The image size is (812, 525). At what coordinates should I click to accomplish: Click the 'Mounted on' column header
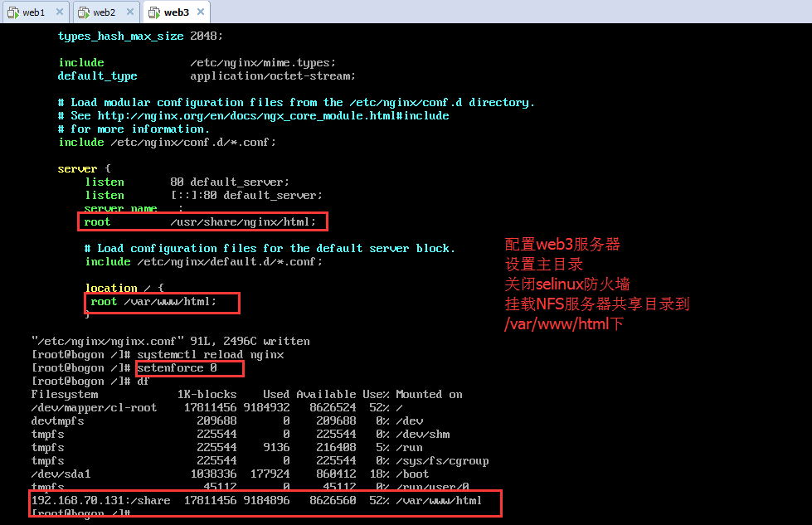(x=429, y=395)
